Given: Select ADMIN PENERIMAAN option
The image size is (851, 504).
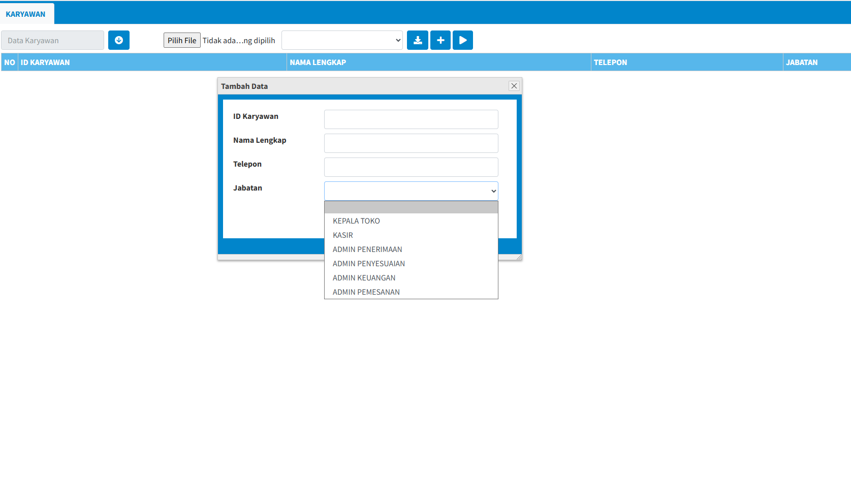Looking at the screenshot, I should [411, 249].
